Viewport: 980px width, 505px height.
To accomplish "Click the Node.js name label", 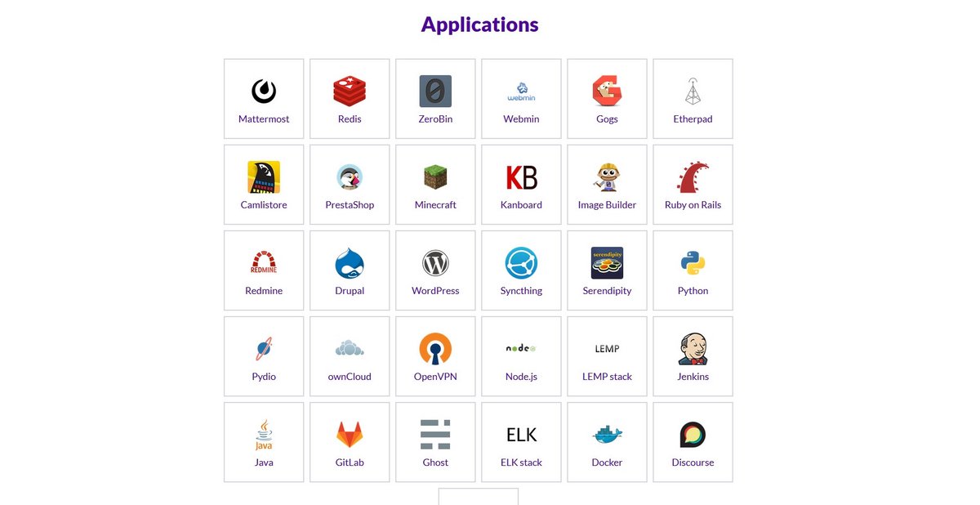I will [x=521, y=377].
